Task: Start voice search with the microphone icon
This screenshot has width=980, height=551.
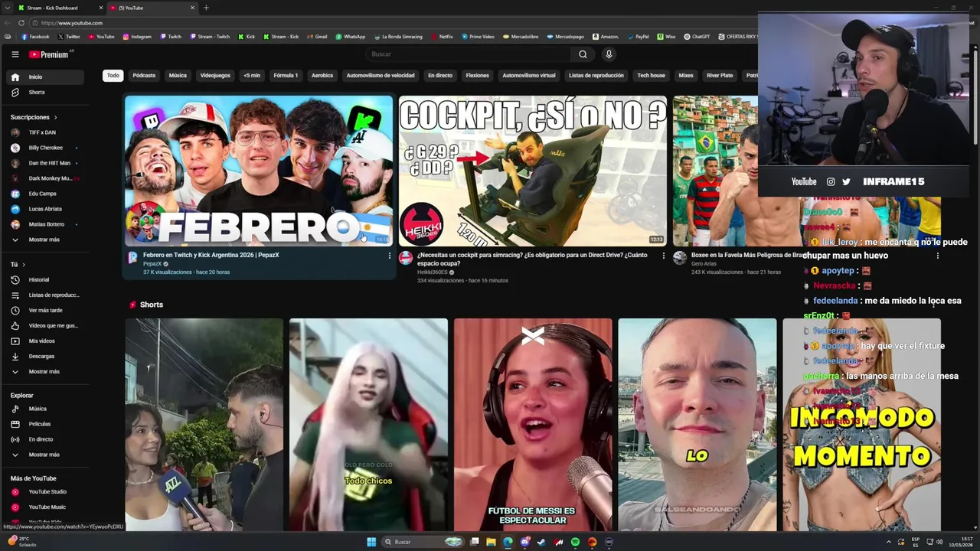Action: pyautogui.click(x=609, y=54)
